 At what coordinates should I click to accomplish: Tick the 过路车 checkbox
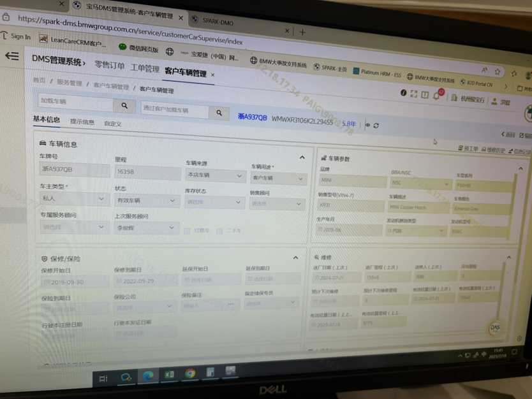pos(187,231)
